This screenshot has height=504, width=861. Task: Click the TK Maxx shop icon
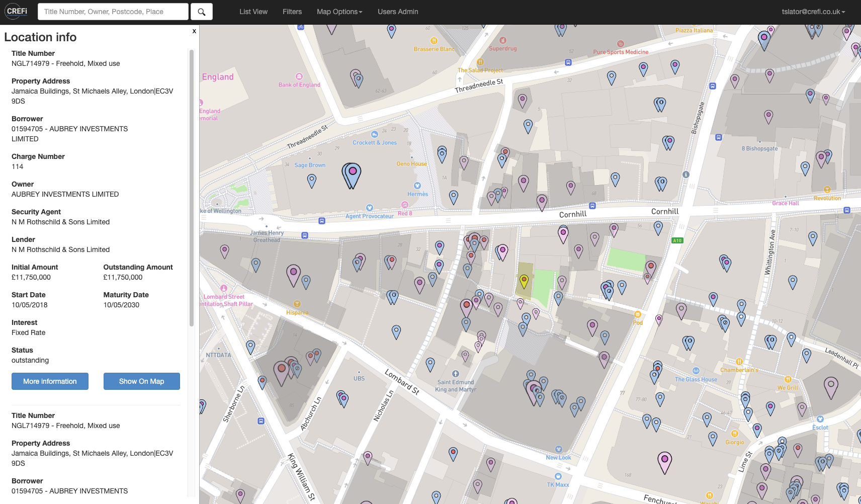[x=558, y=476]
